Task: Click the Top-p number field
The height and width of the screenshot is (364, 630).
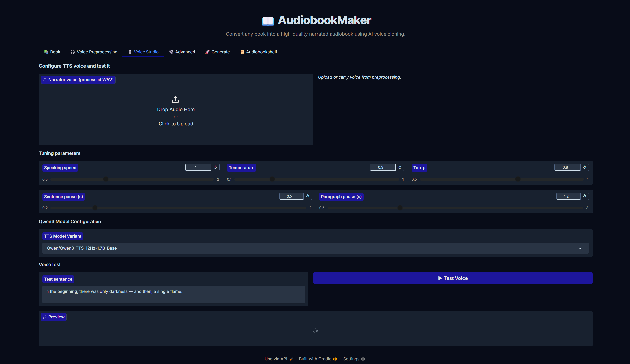Action: pos(567,167)
